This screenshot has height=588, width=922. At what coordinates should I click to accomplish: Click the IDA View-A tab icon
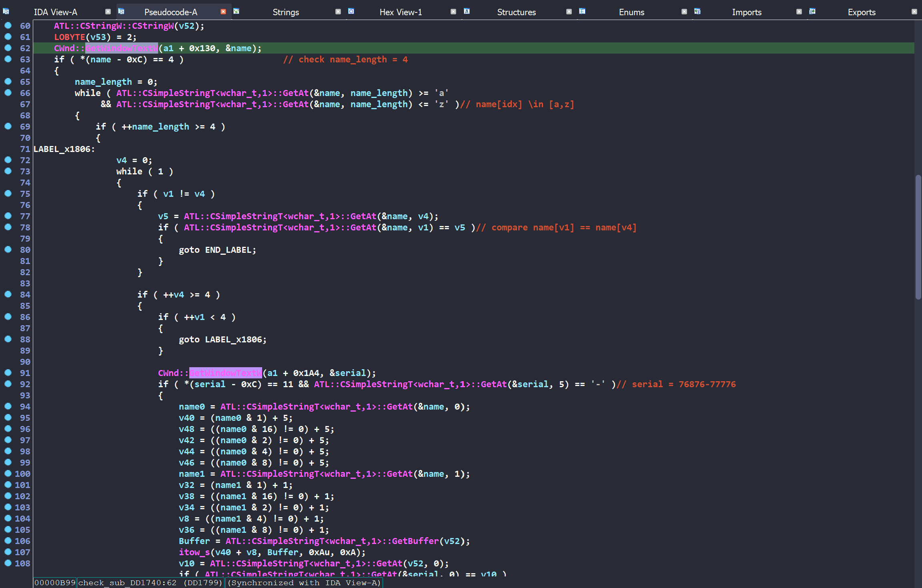point(6,11)
